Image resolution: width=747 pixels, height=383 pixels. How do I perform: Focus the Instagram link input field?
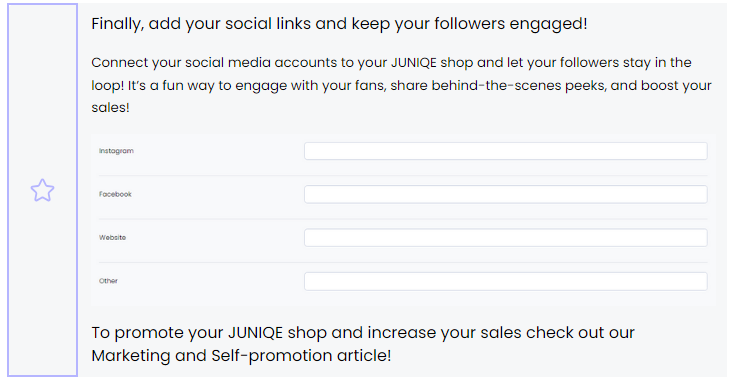click(505, 151)
